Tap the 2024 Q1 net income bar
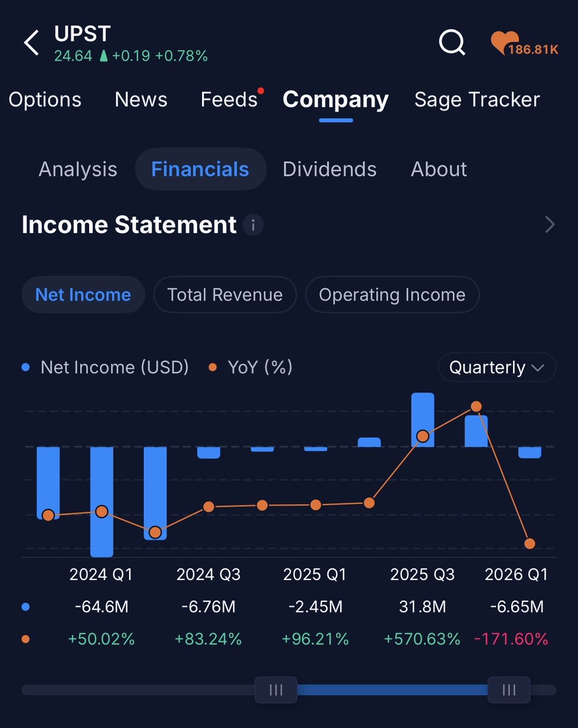578x728 pixels. point(102,502)
